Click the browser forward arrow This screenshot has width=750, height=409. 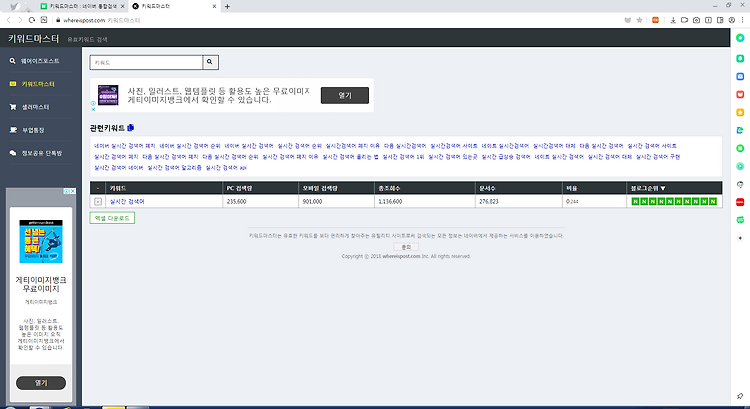tap(20, 20)
